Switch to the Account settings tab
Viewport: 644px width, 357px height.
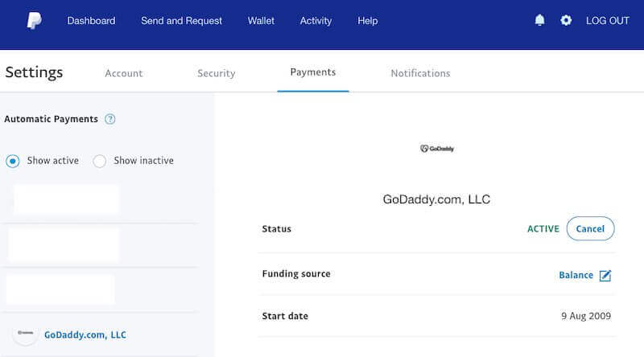pos(124,73)
